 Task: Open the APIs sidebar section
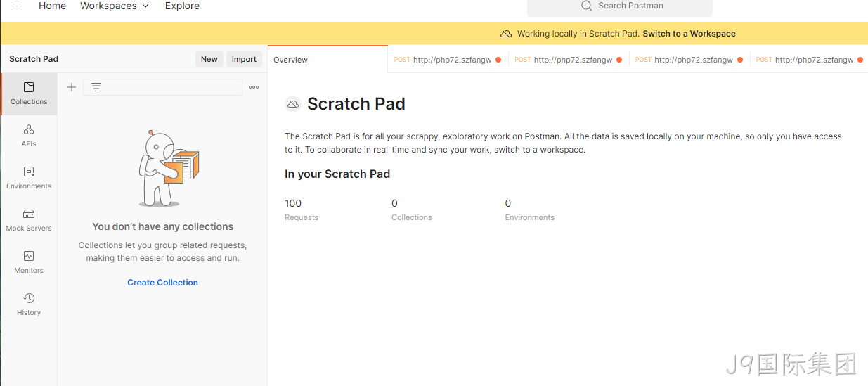[29, 136]
